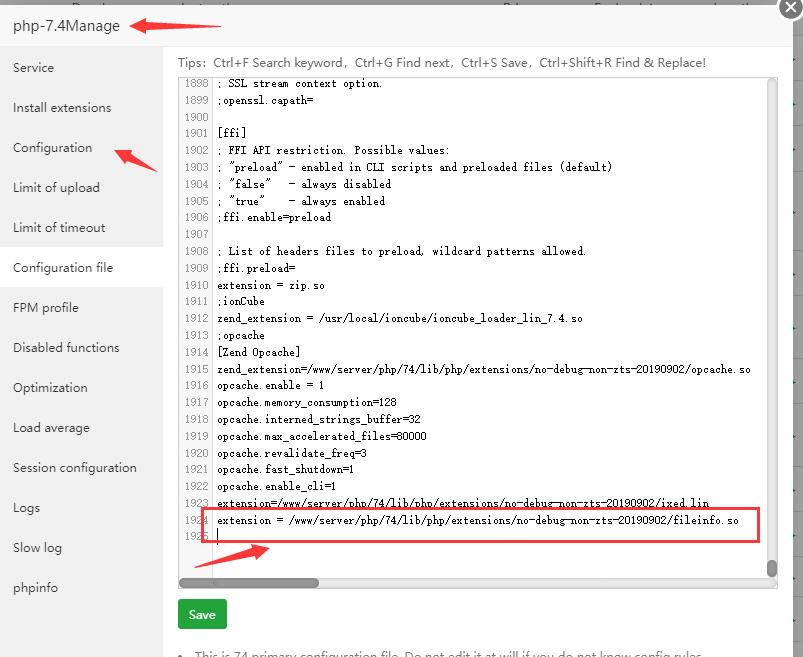Click the editor's vertical scrollbar thumb
The width and height of the screenshot is (803, 657).
pyautogui.click(x=772, y=568)
